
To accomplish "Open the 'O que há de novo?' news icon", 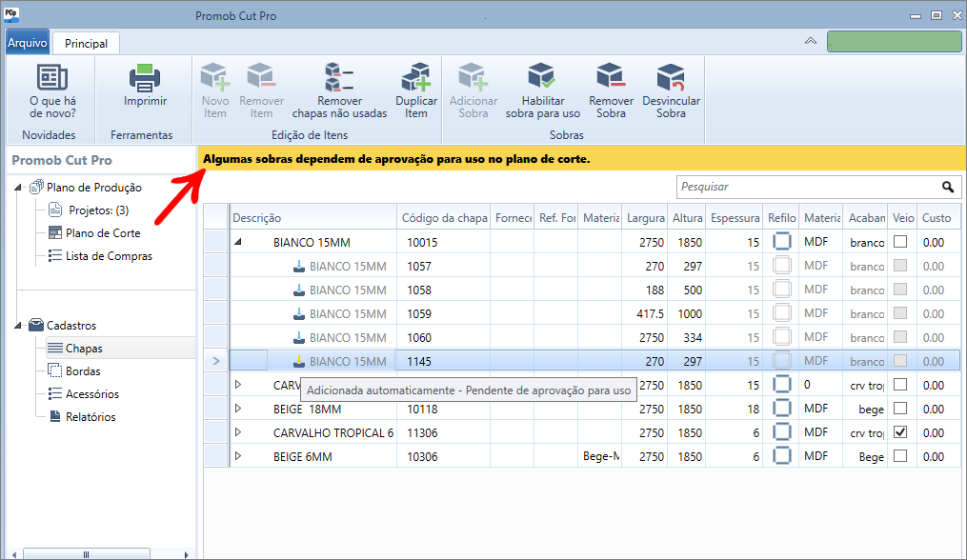I will coord(52,78).
